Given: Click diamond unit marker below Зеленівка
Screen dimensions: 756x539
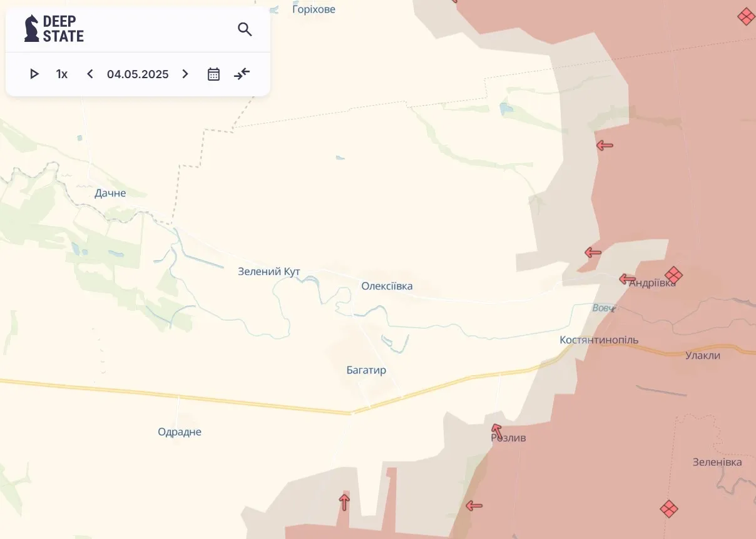Looking at the screenshot, I should coord(668,509).
